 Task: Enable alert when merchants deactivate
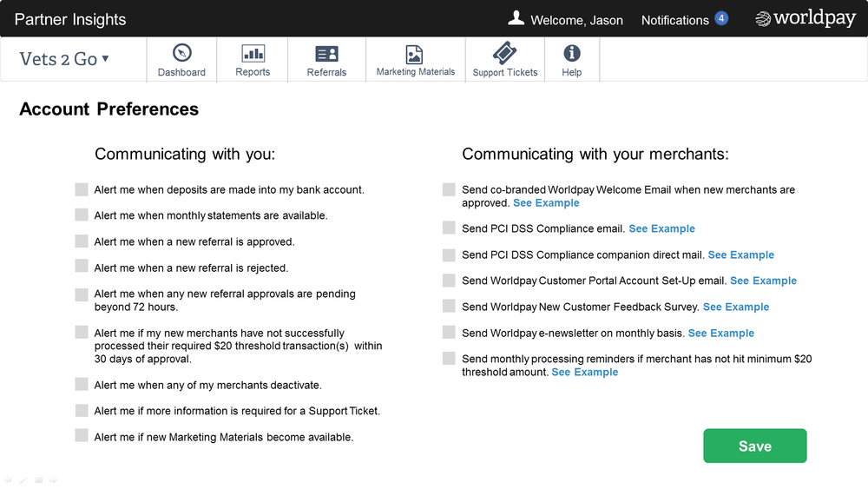point(82,384)
